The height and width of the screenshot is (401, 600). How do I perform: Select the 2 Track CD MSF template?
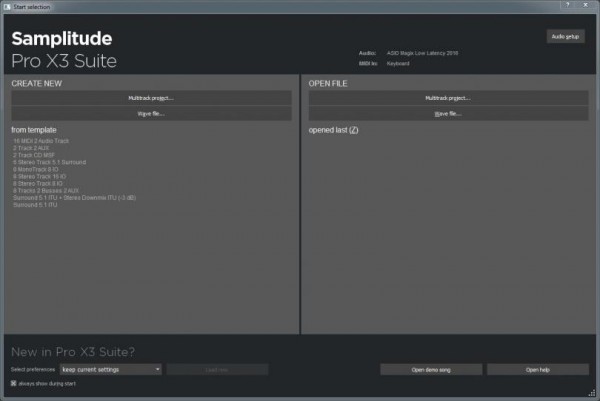tap(34, 155)
